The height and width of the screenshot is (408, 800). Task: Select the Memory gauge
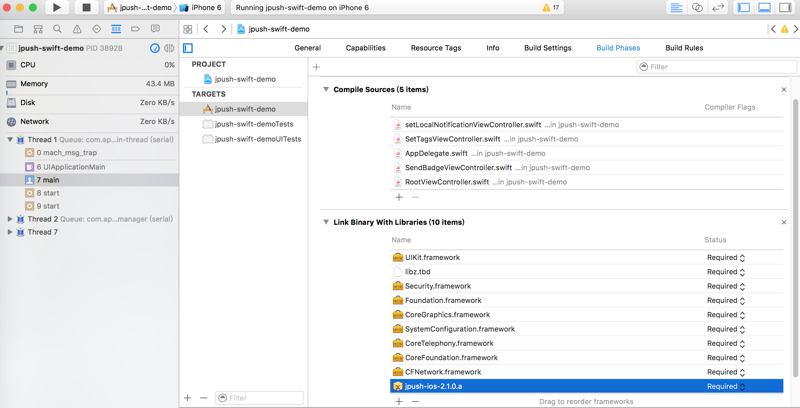click(90, 84)
